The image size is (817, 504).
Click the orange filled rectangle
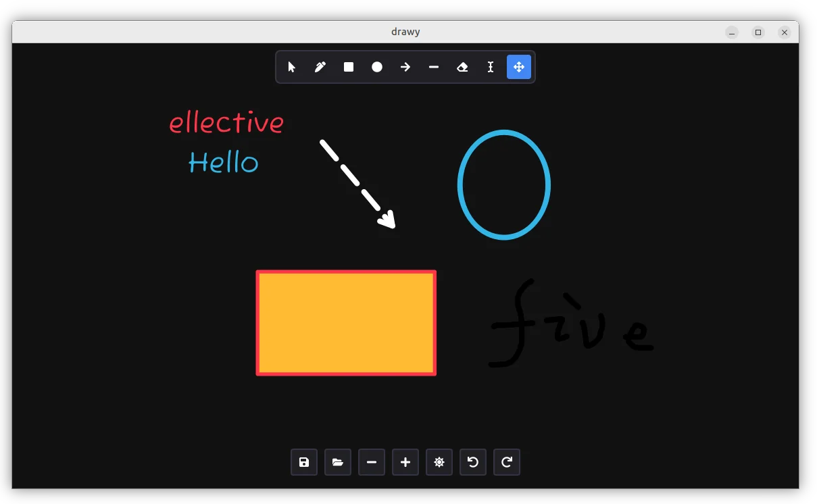tap(346, 323)
